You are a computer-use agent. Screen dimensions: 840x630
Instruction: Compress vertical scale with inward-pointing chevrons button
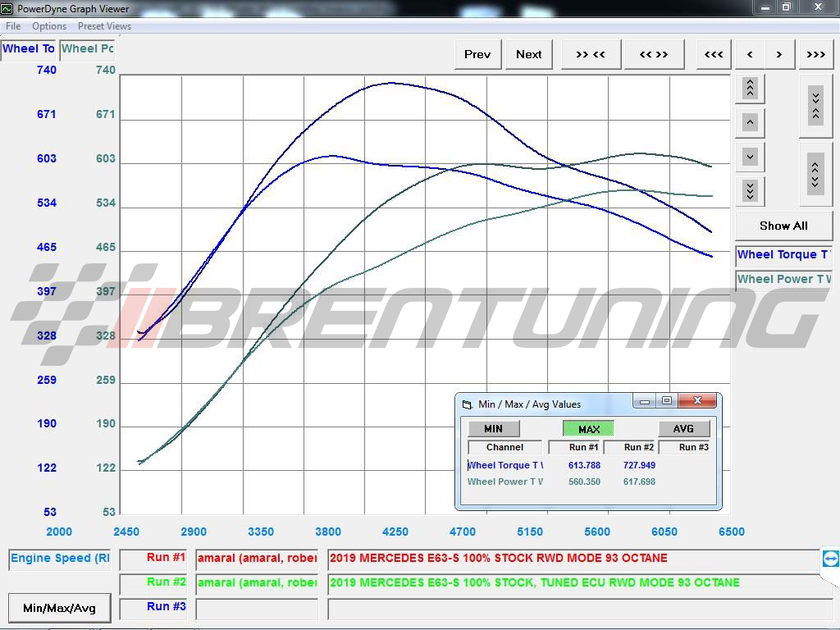815,106
